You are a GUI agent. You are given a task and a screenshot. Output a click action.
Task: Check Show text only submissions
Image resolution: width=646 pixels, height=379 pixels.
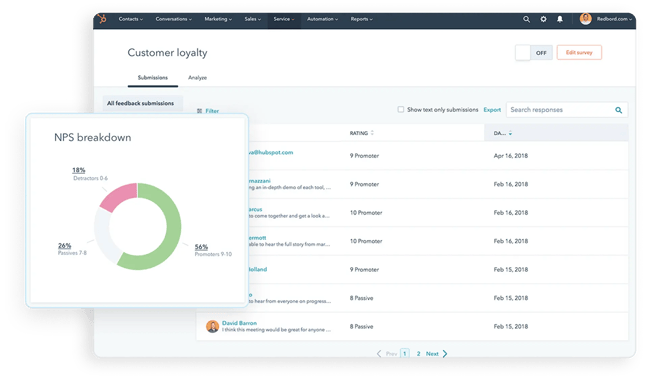[x=400, y=109]
